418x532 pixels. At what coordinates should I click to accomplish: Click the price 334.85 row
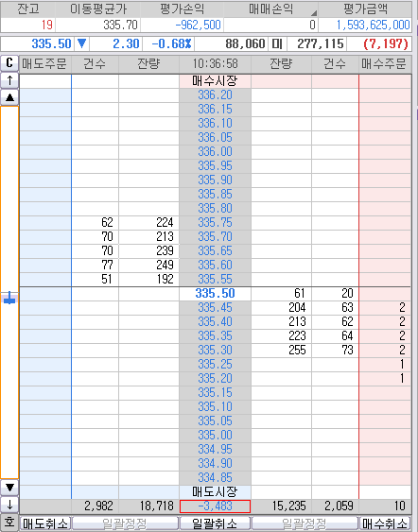coord(215,478)
